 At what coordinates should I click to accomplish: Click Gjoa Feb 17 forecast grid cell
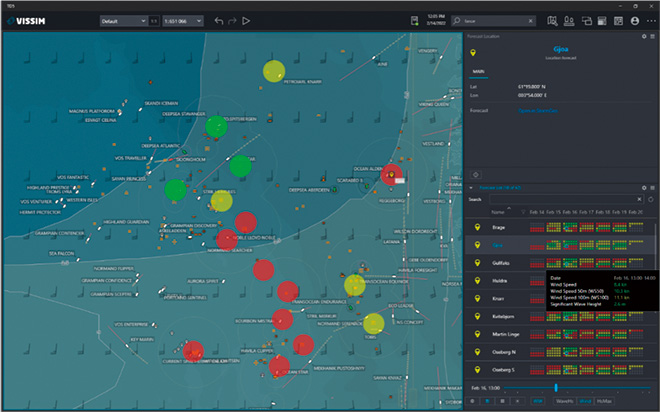(x=586, y=245)
